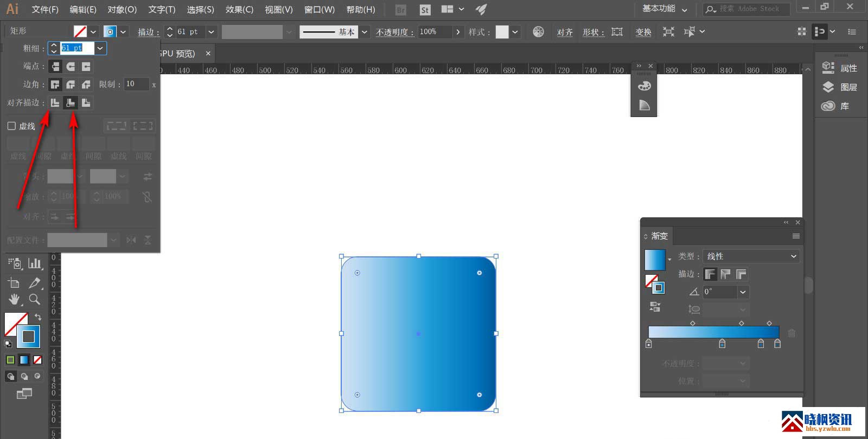The height and width of the screenshot is (439, 868).
Task: Open the 对象(O) menu
Action: coord(122,9)
